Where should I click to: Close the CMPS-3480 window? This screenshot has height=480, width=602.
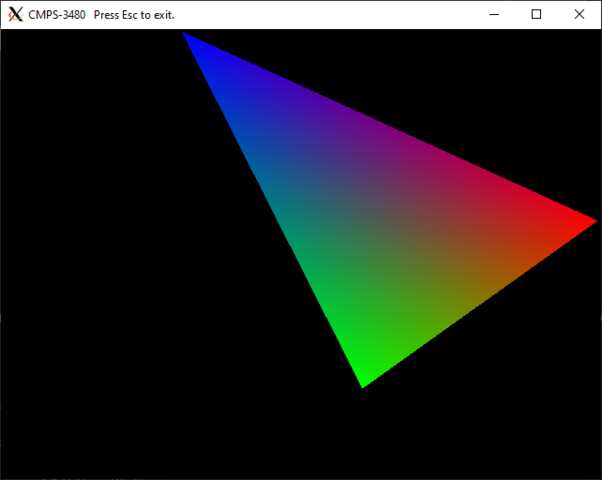pos(579,15)
